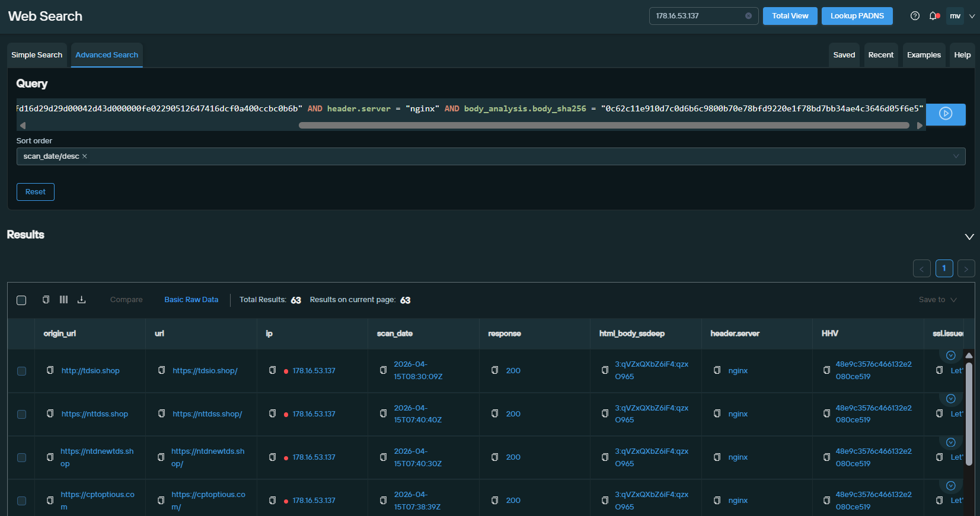Click the results table vertical scrollbar
This screenshot has width=980, height=516.
pyautogui.click(x=969, y=415)
